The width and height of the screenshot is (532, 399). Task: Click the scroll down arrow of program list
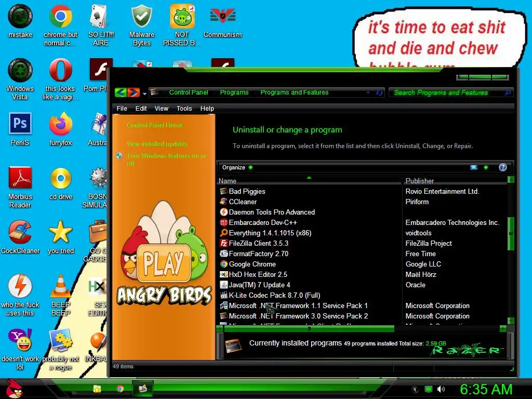(x=511, y=321)
